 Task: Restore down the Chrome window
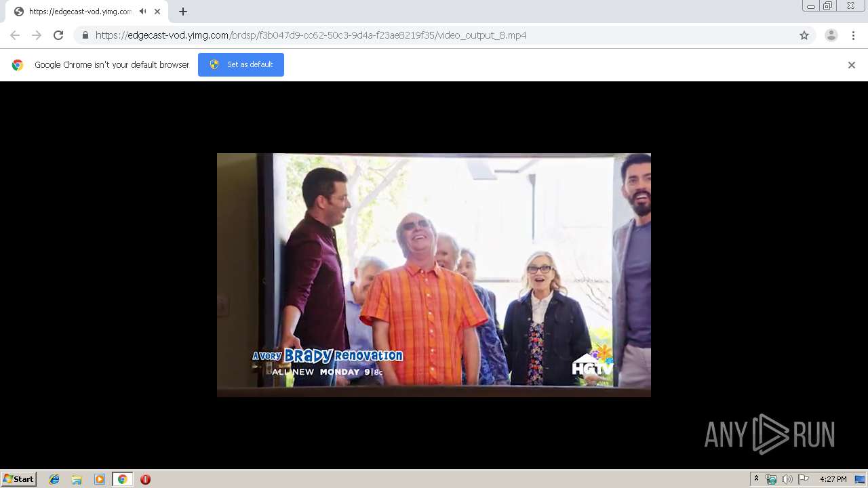pos(828,6)
